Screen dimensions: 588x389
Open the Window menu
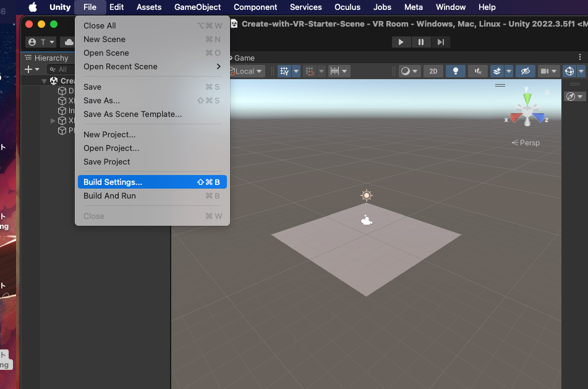pyautogui.click(x=451, y=7)
